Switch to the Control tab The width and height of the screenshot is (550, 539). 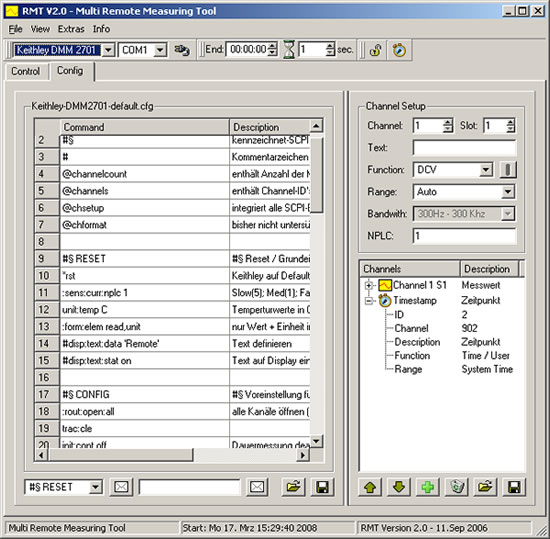(26, 71)
